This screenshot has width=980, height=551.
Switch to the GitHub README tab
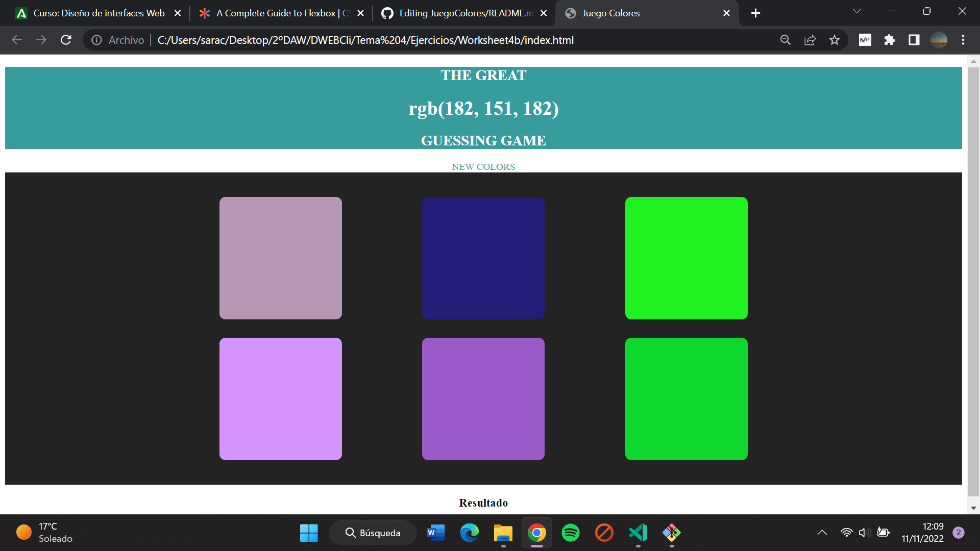tap(459, 13)
